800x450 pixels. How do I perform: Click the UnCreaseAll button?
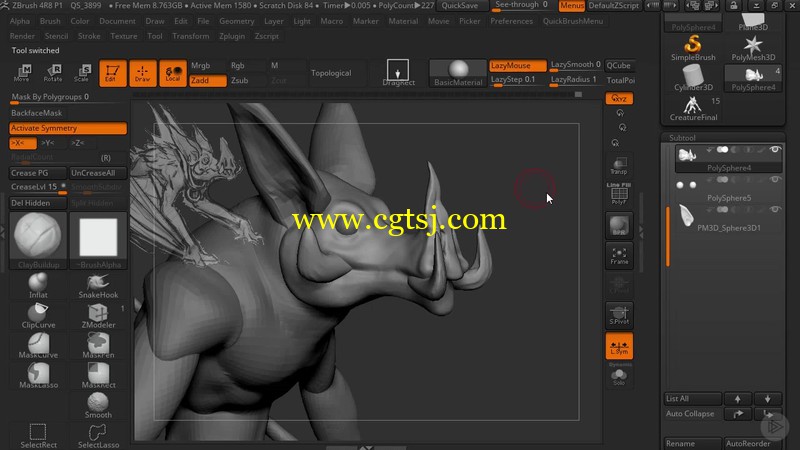tap(98, 173)
